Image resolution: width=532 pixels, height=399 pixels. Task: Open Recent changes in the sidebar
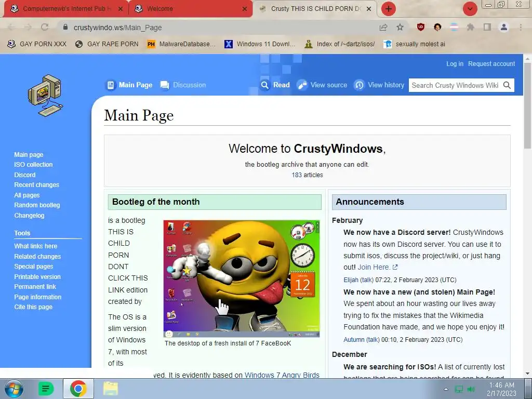coord(37,185)
